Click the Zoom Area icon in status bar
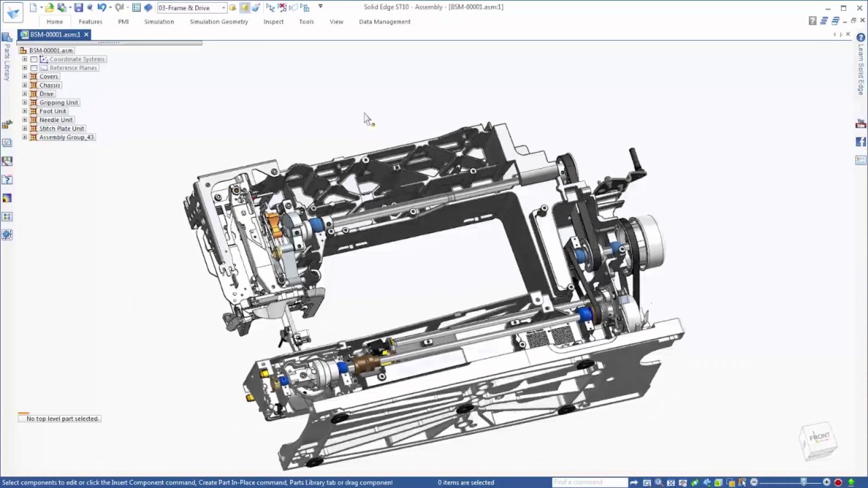Viewport: 868px width, 488px height. click(x=646, y=483)
